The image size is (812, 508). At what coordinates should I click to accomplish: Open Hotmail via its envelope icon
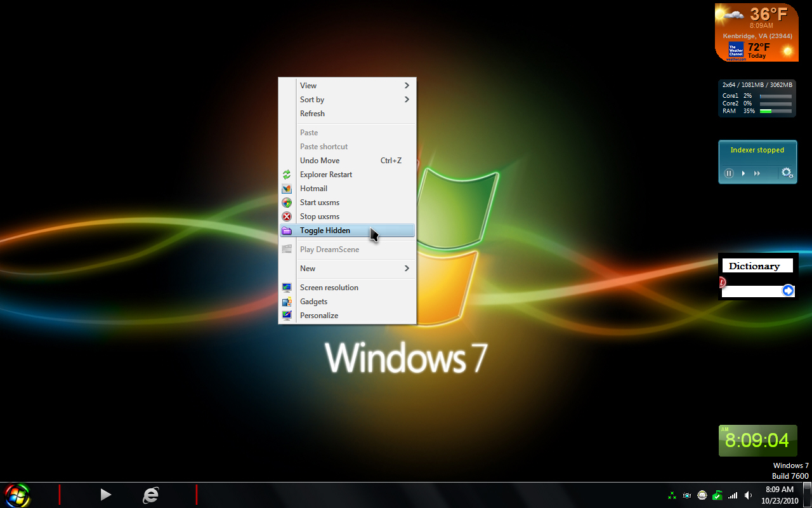287,189
